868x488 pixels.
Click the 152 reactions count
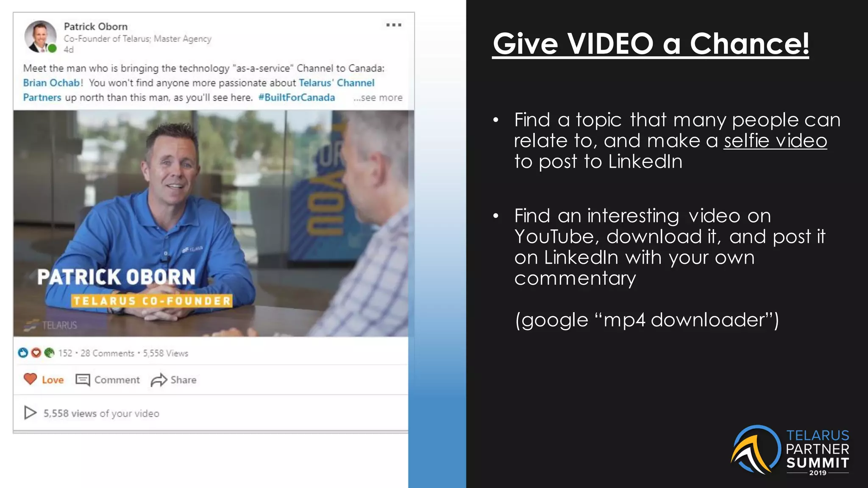click(x=65, y=353)
